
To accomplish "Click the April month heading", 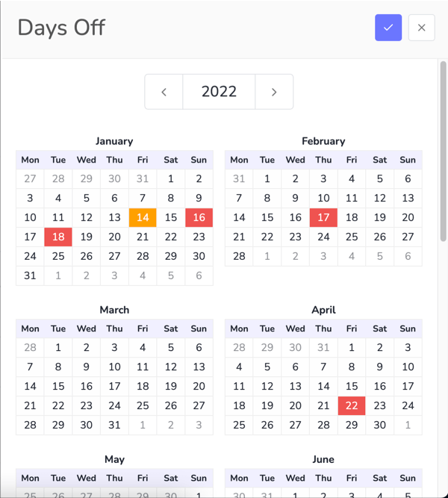I will [x=323, y=310].
